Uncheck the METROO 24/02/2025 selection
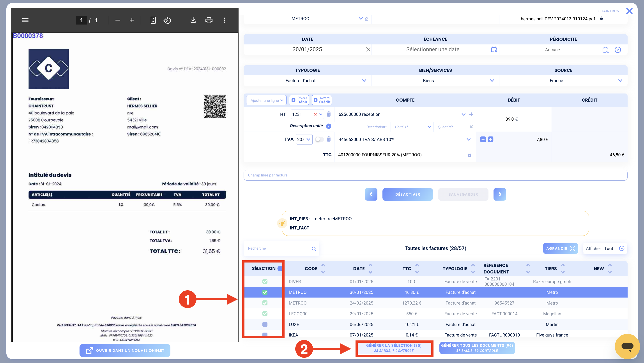This screenshot has width=644, height=363. pyautogui.click(x=265, y=303)
